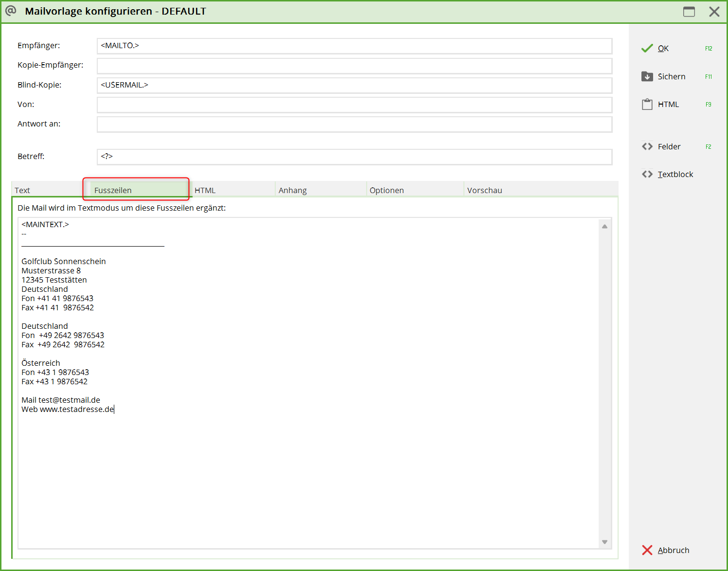Click the Von sender field
Viewport: 728px width, 571px height.
pyautogui.click(x=354, y=105)
